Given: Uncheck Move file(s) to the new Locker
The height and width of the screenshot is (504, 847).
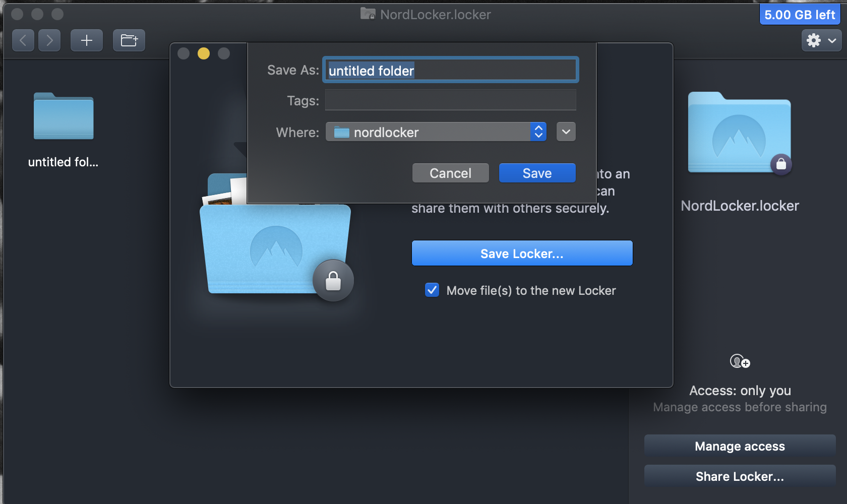Looking at the screenshot, I should point(432,290).
